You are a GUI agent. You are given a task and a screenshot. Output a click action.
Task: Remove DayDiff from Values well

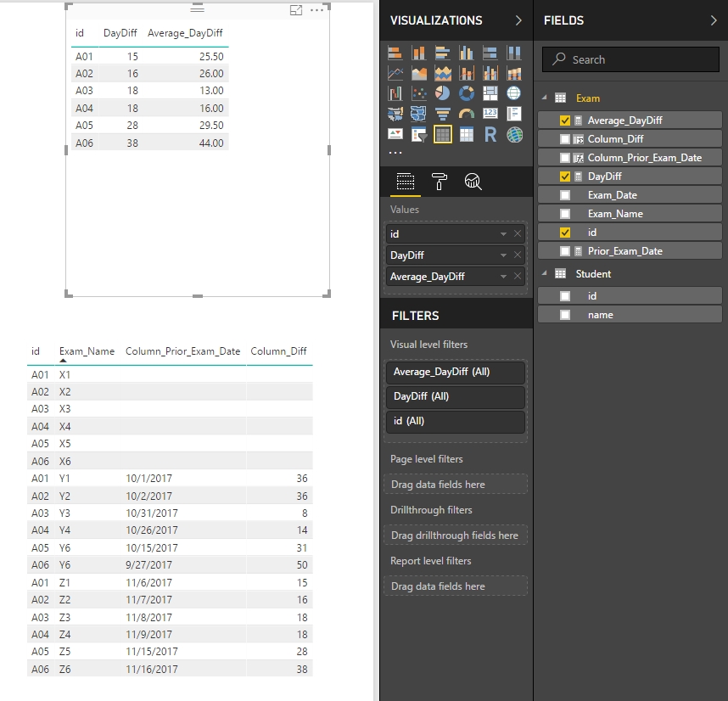click(518, 255)
